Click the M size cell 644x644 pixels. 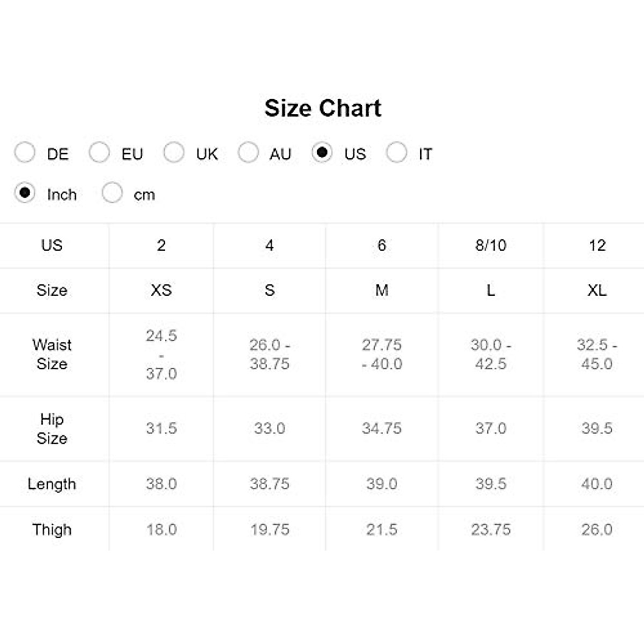click(x=382, y=290)
